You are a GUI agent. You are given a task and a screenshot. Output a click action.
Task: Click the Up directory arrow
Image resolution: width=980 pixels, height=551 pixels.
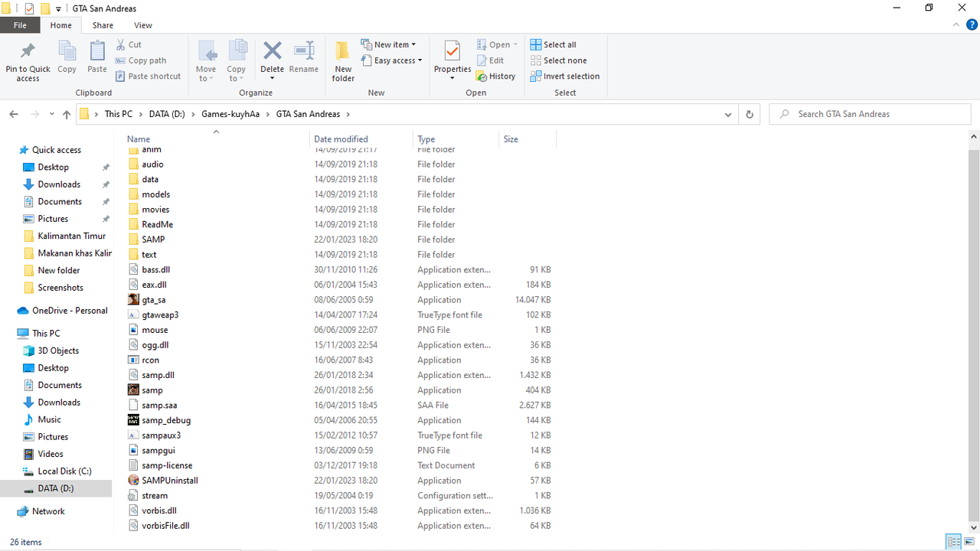click(x=67, y=114)
